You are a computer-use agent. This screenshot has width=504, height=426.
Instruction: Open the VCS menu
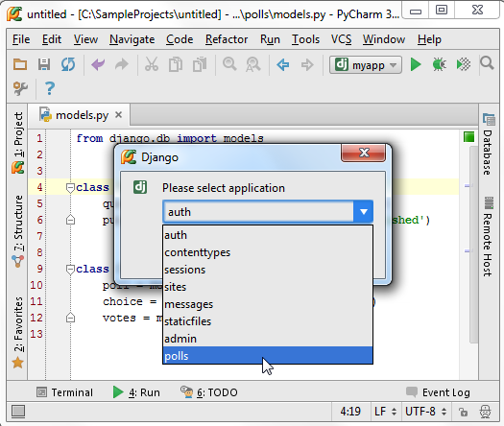341,39
